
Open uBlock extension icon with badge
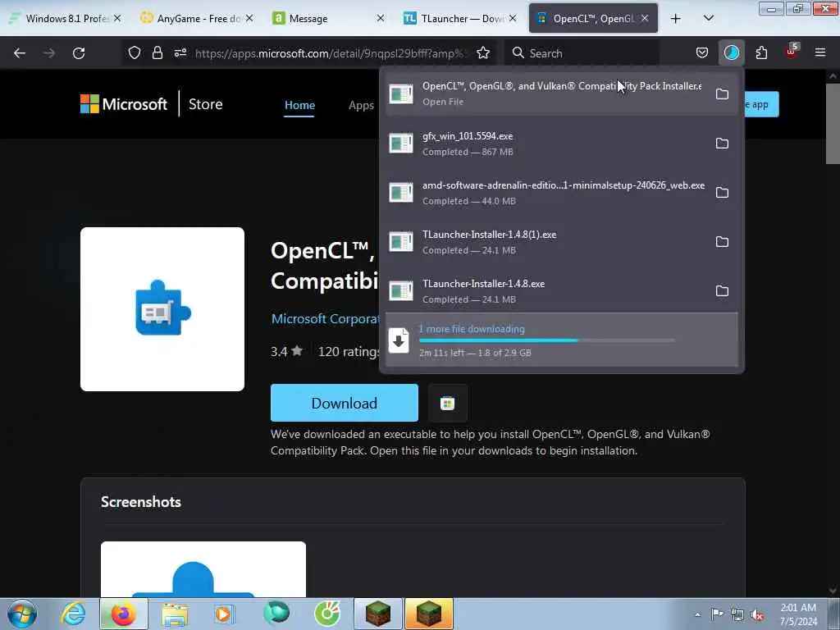pyautogui.click(x=792, y=52)
